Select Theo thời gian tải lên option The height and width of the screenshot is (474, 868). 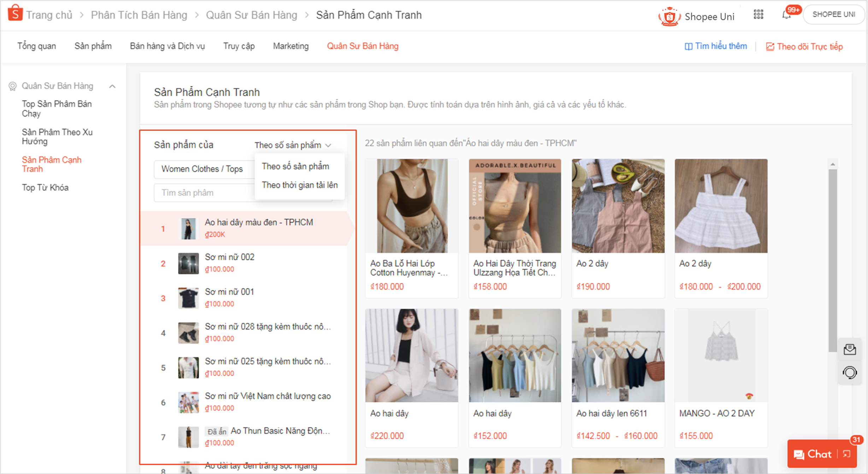(299, 185)
